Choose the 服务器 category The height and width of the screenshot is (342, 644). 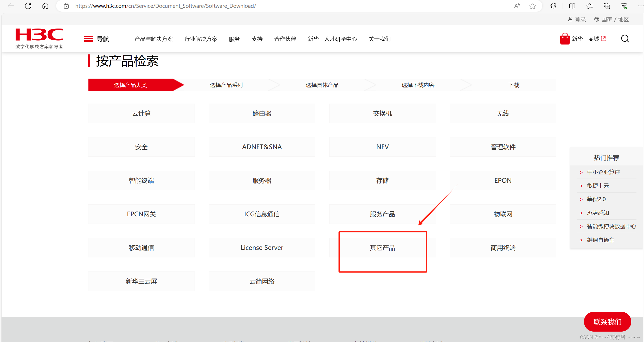coord(262,180)
